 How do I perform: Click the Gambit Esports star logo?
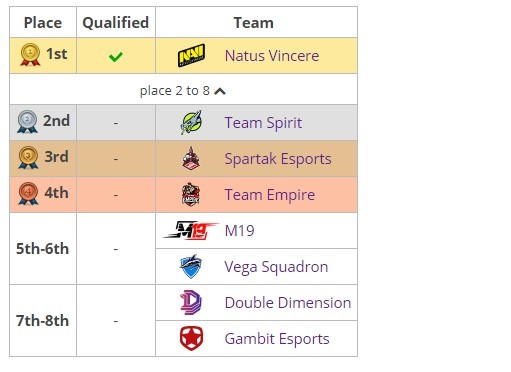pos(191,338)
